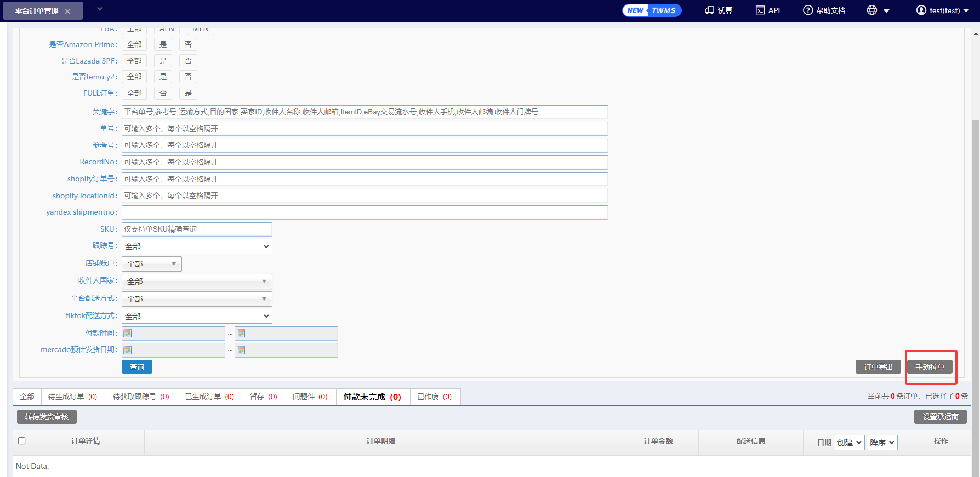Open the 降序 sort order dropdown

(x=882, y=442)
